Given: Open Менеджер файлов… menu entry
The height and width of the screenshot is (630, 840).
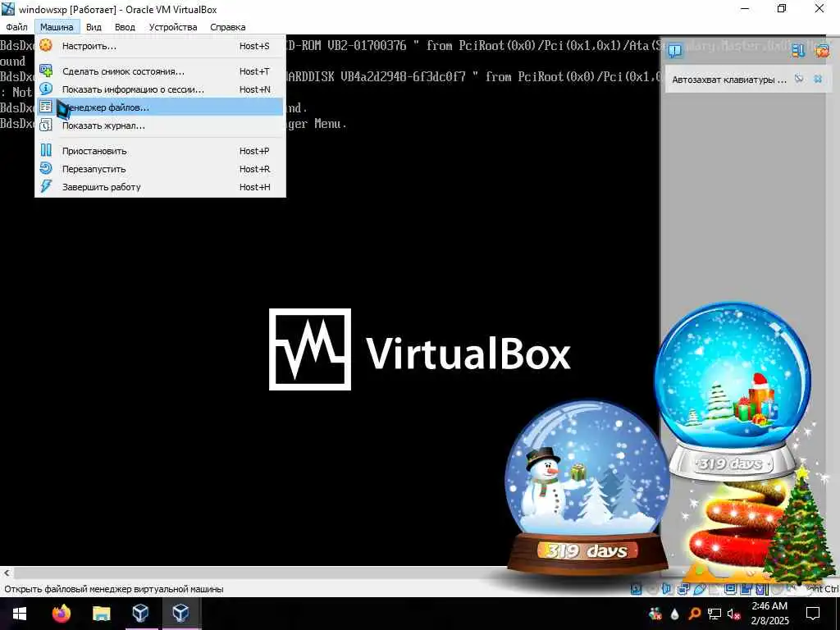Looking at the screenshot, I should [160, 107].
